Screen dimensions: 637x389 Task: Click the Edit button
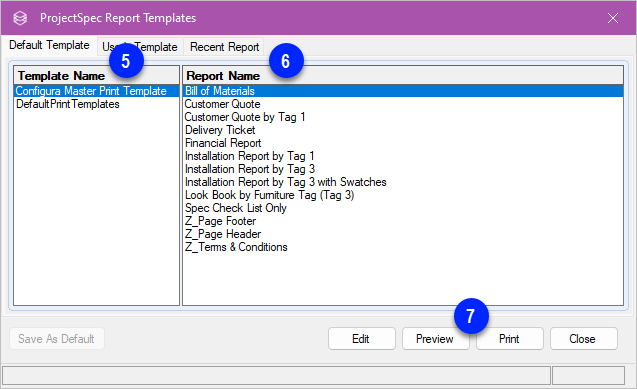pos(362,339)
